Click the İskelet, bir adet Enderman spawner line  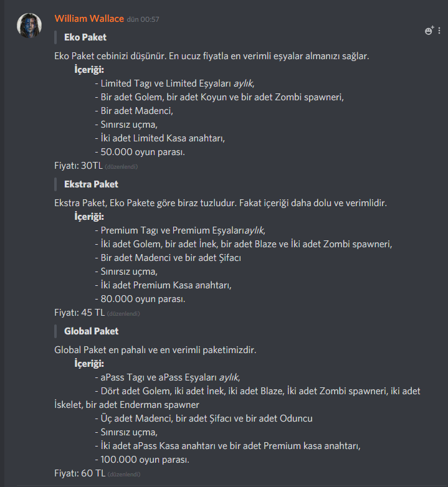tap(126, 405)
